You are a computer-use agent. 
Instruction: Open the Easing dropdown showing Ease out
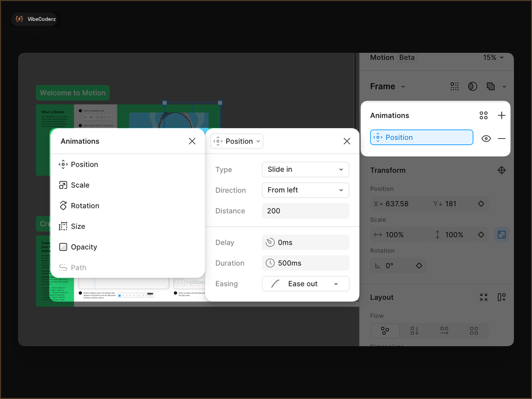[305, 284]
